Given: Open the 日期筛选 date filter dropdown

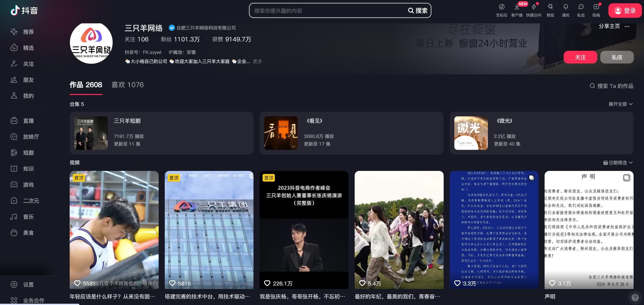Looking at the screenshot, I should (x=618, y=163).
